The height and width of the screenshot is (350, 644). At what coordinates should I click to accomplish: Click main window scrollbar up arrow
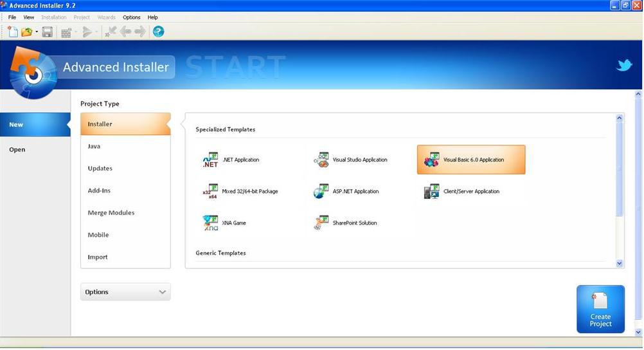638,94
